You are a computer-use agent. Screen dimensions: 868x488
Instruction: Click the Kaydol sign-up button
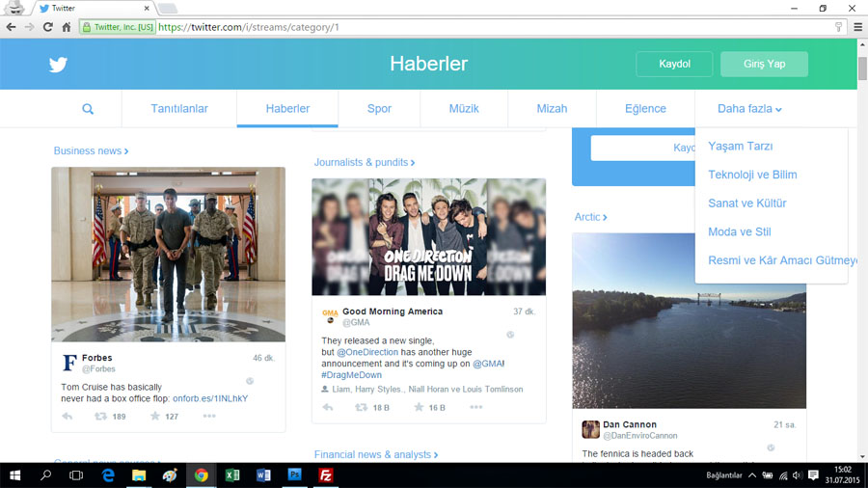point(674,65)
